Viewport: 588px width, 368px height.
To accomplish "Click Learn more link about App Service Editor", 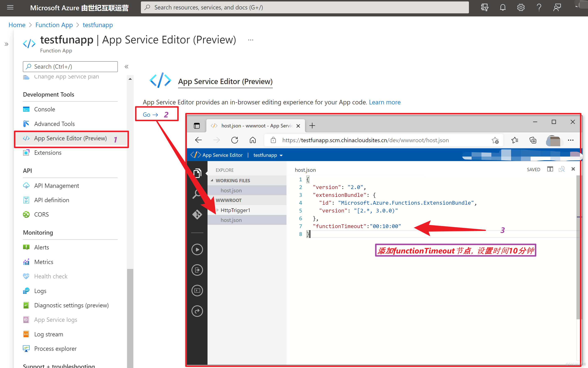I will 384,102.
